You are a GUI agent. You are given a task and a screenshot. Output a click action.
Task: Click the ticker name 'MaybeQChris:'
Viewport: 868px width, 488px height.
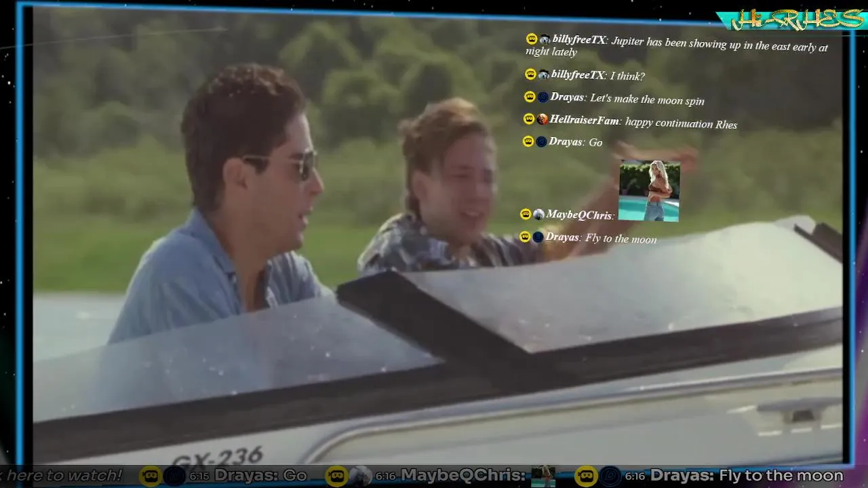[x=462, y=476]
